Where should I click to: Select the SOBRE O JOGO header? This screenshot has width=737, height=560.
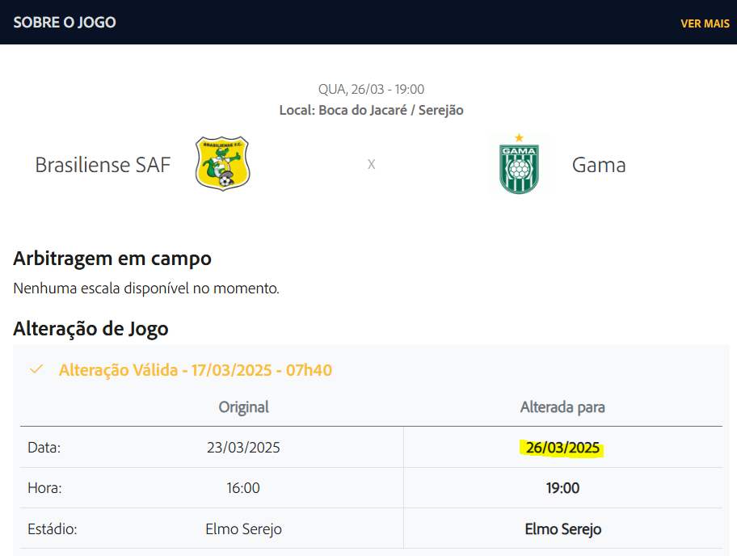(x=65, y=23)
